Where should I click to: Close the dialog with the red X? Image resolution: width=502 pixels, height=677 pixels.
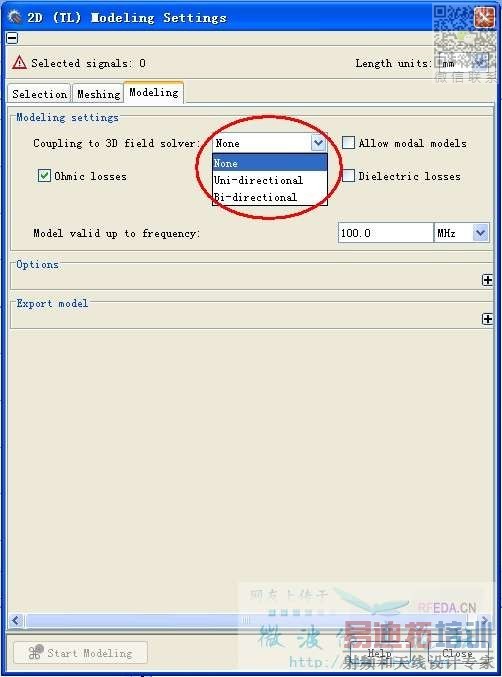pos(485,18)
